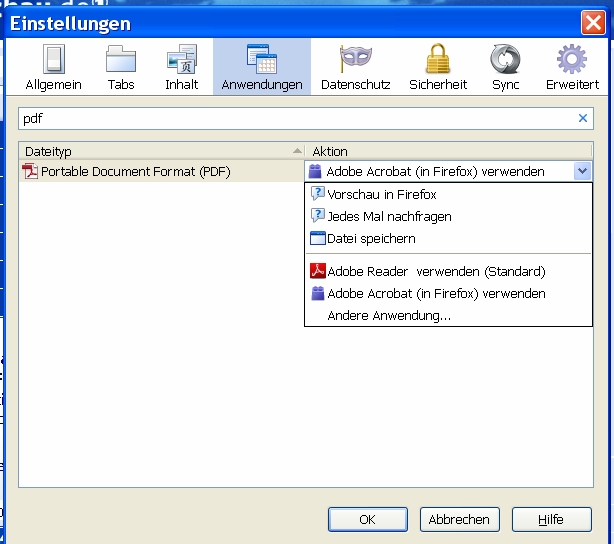Screen dimensions: 614x544
Task: Choose Adobe Reader verwenden (Standard)
Action: [x=448, y=271]
